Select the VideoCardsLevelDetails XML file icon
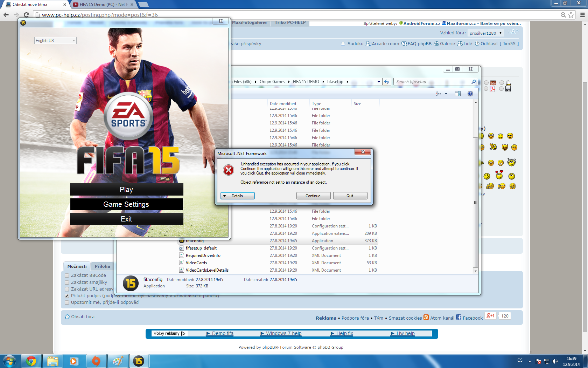 tap(182, 270)
